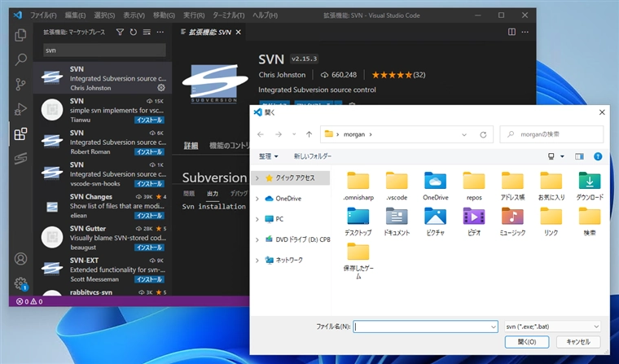The image size is (619, 364).
Task: Open the Extensions view icon
Action: [20, 134]
